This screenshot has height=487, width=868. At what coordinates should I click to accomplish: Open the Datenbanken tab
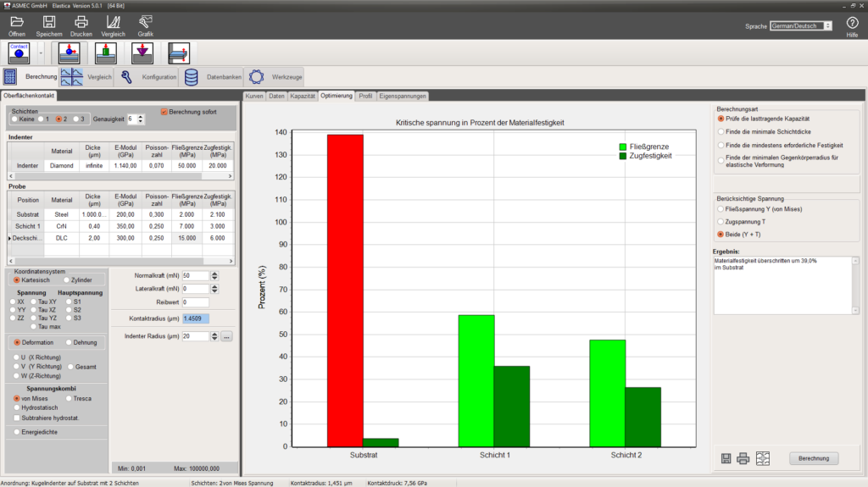pos(214,77)
